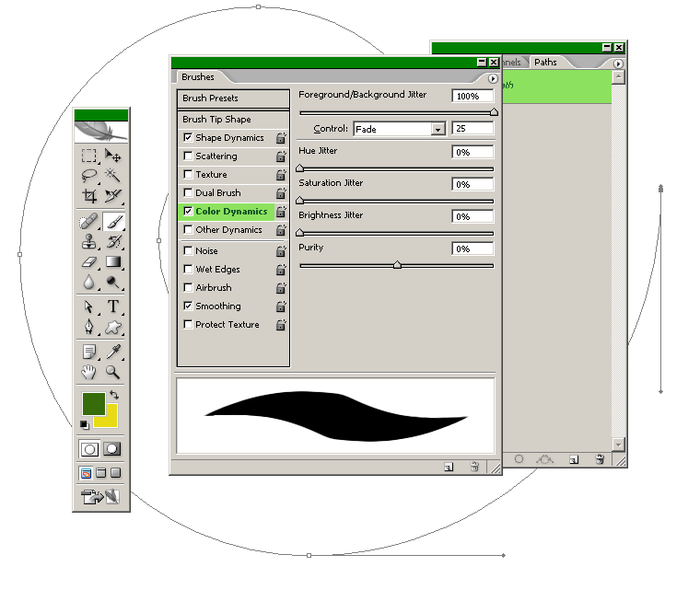Enable Airbrush checkbox
This screenshot has height=601, width=700.
point(188,287)
